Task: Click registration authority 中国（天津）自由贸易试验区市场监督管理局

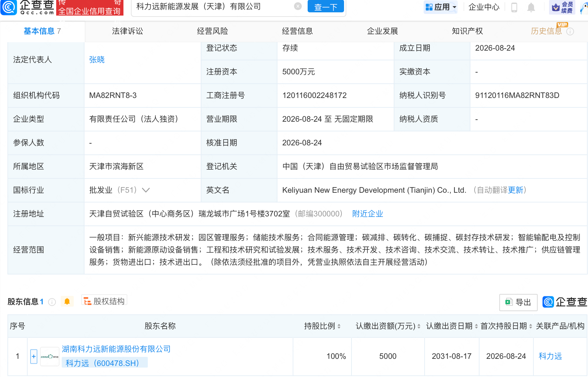Action: click(x=360, y=166)
